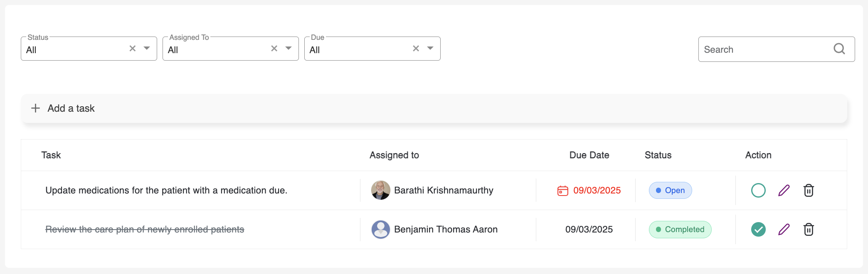Screen dimensions: 868x274
Task: Uncheck the completed Review care plan task
Action: [758, 230]
